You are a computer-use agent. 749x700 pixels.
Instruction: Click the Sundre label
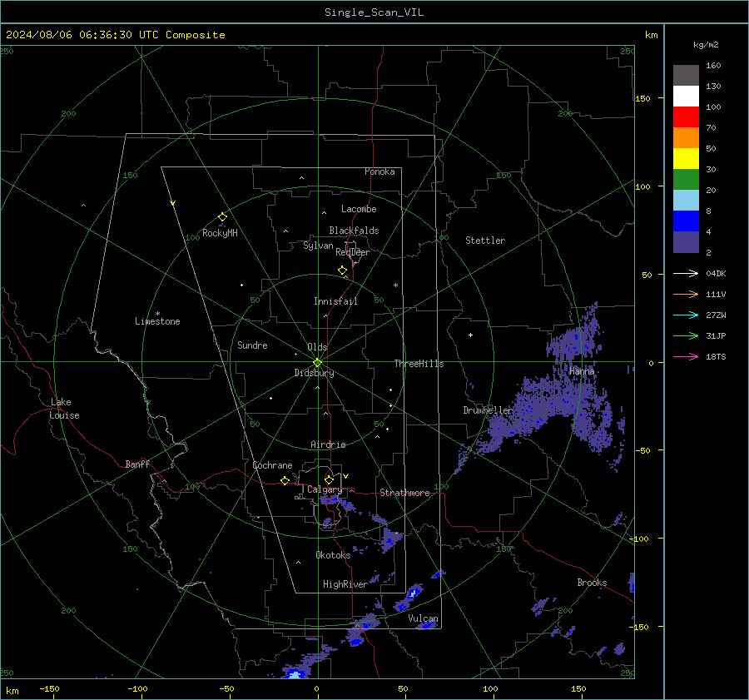[252, 345]
